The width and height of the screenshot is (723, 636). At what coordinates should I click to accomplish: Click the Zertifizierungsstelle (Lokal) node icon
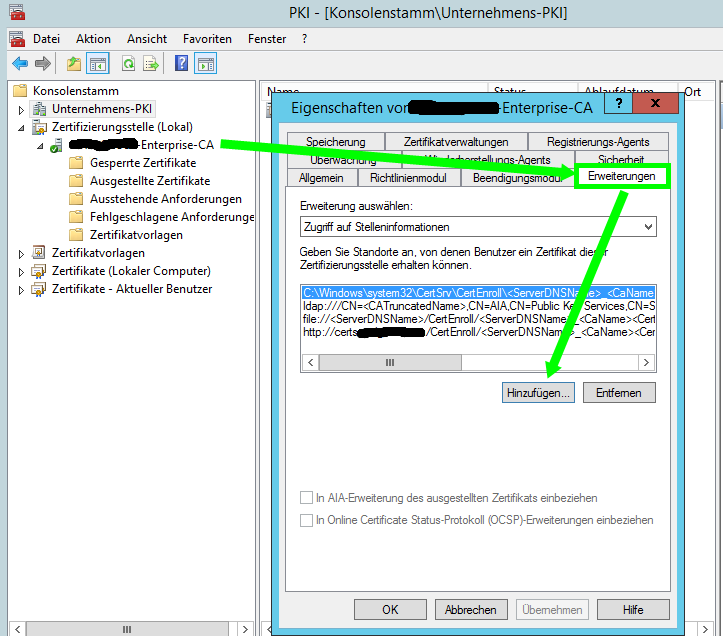coord(39,127)
